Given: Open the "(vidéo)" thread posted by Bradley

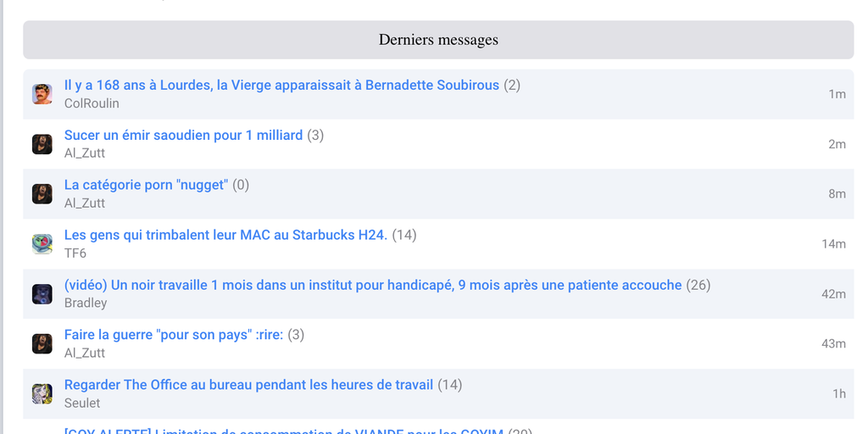Looking at the screenshot, I should tap(373, 285).
